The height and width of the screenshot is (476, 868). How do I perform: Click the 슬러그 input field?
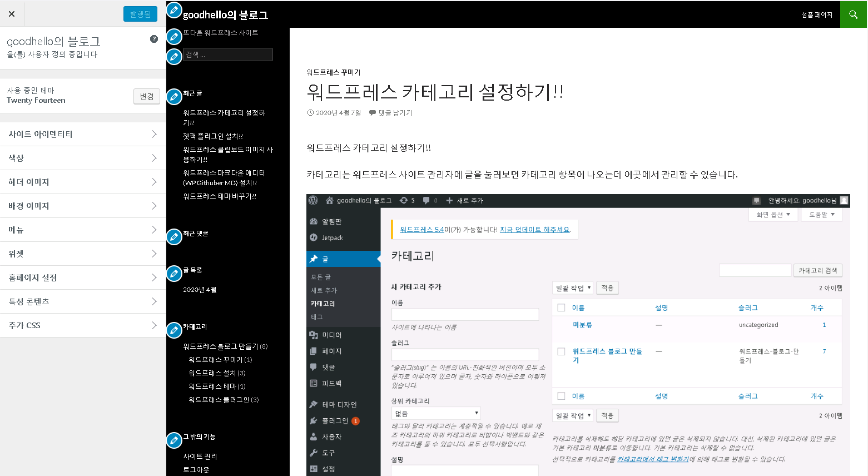(465, 354)
